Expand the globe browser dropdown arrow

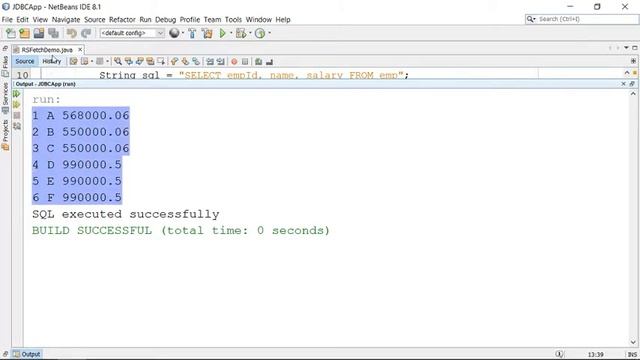coord(182,33)
